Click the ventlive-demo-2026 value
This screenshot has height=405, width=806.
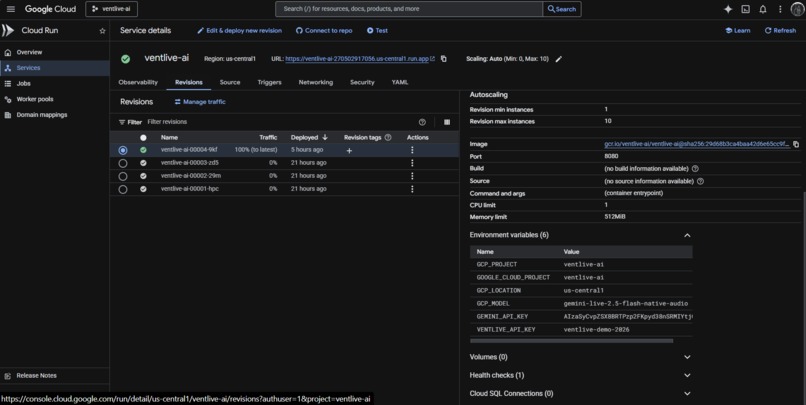(596, 330)
